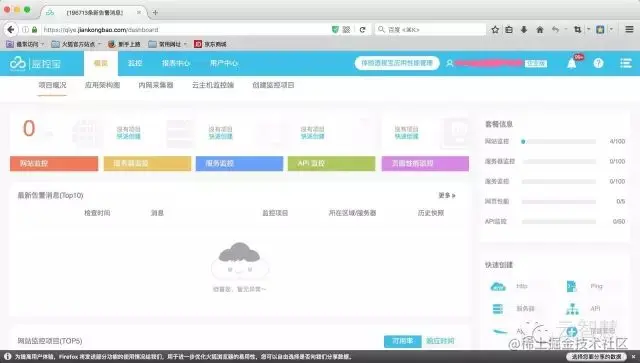640x363 pixels.
Task: Click the Jiankongbao cloud logo
Action: pyautogui.click(x=18, y=63)
